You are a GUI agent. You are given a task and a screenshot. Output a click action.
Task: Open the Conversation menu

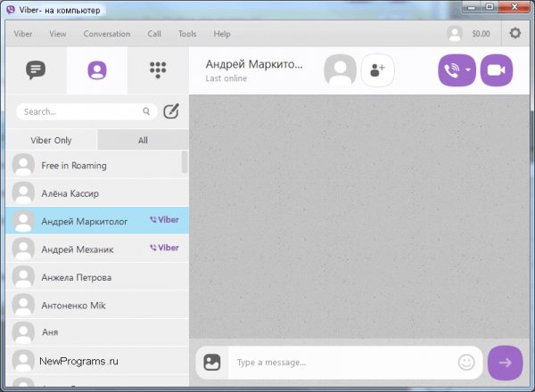[107, 34]
